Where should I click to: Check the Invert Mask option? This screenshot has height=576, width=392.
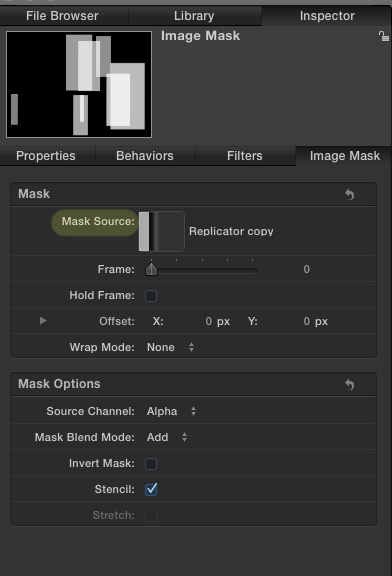[x=151, y=464]
